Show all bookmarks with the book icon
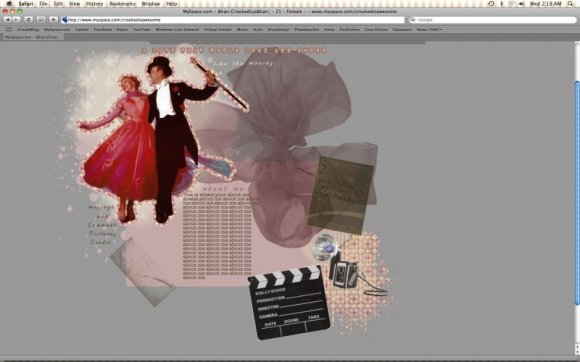Screen dimensions: 580x362 point(9,30)
